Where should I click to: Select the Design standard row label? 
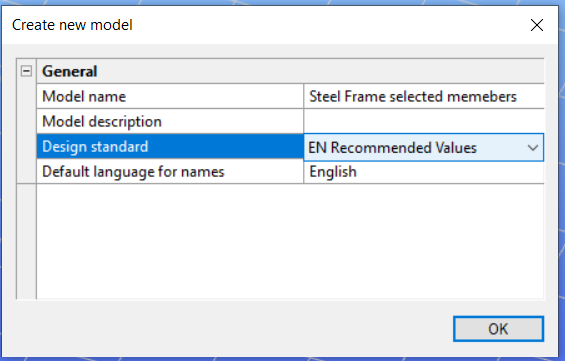(170, 147)
